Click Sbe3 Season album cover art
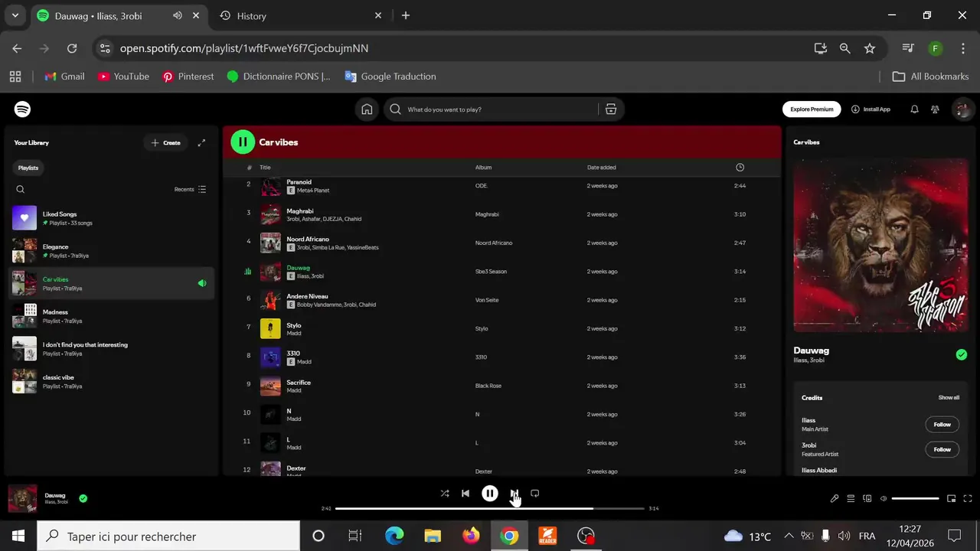Screen dimensions: 980x551 (881, 245)
